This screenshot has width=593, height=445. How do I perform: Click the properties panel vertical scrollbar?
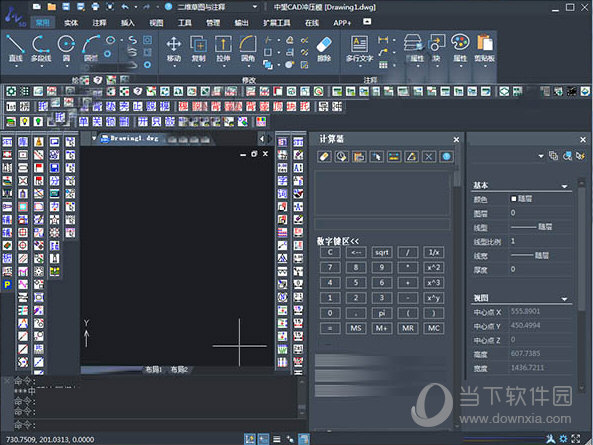click(x=582, y=284)
